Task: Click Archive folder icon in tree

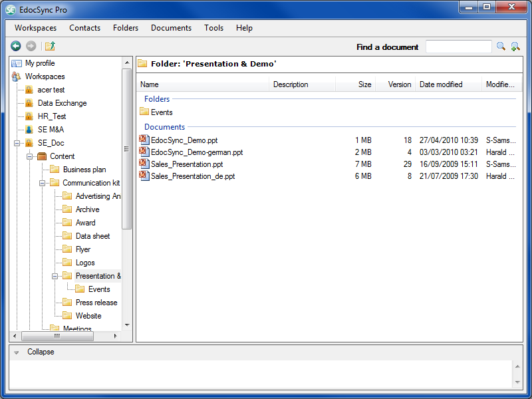Action: (x=67, y=209)
